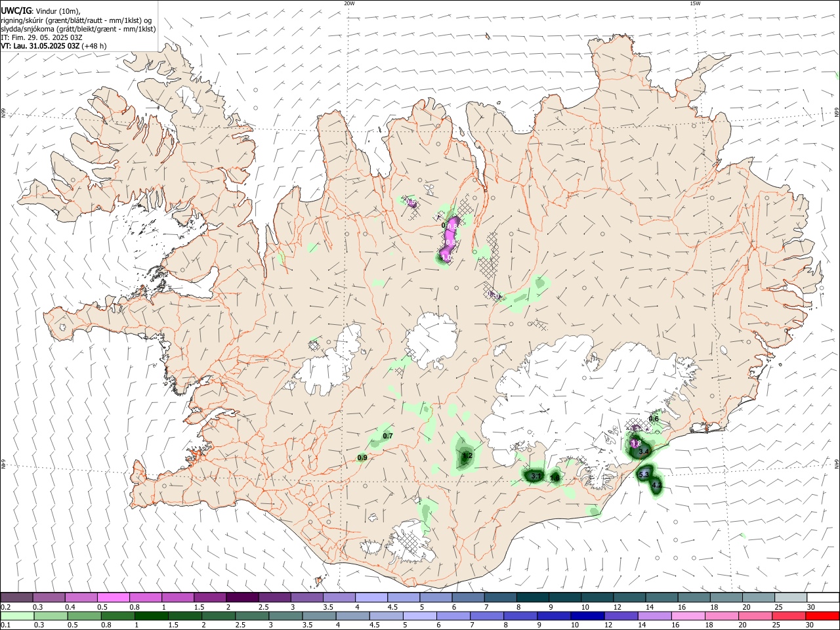Viewport: 840px width, 630px height.
Task: Select the dark green 1 mm rain swatch
Action: tap(152, 616)
